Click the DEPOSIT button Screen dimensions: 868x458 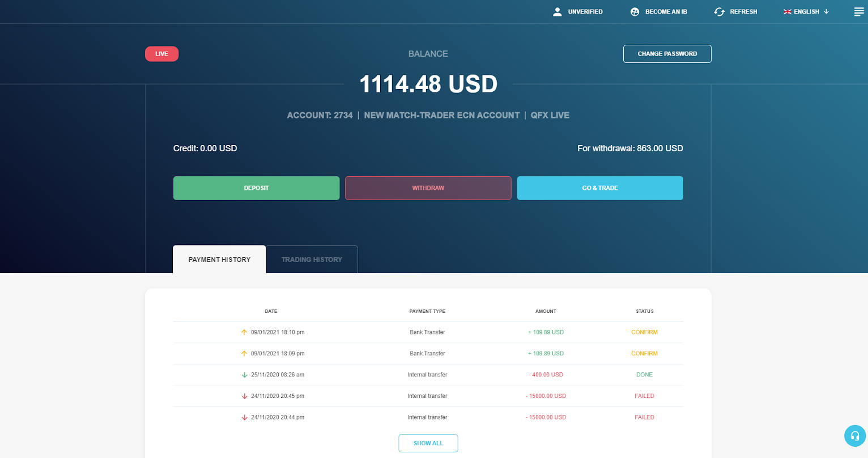click(256, 188)
